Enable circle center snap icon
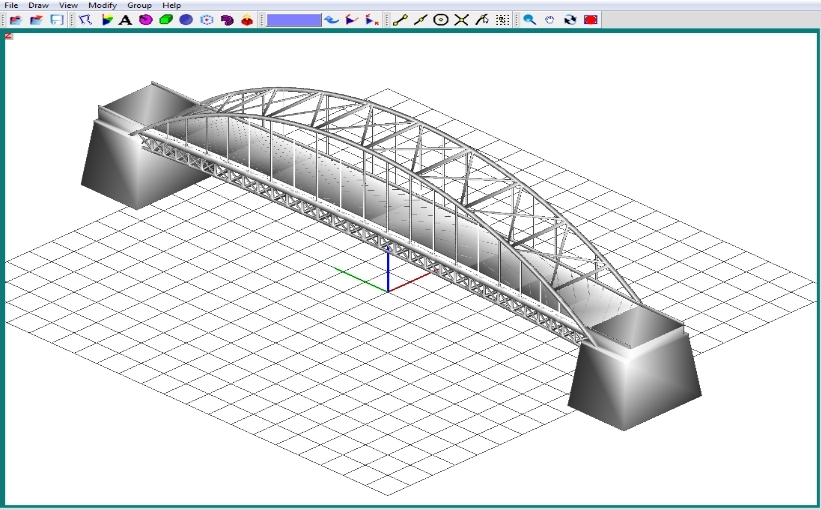The height and width of the screenshot is (510, 821). (441, 20)
